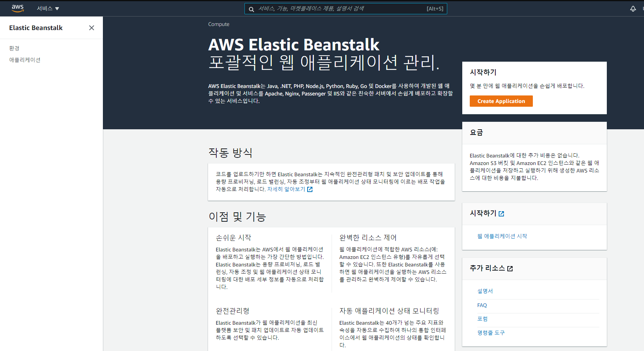Open the notifications bell icon
The width and height of the screenshot is (644, 351).
pos(633,8)
